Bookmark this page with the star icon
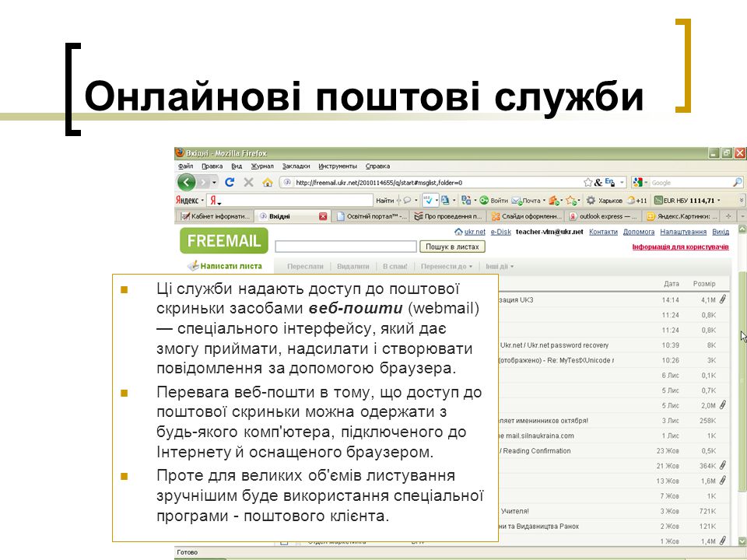This screenshot has height=560, width=747. coord(588,182)
